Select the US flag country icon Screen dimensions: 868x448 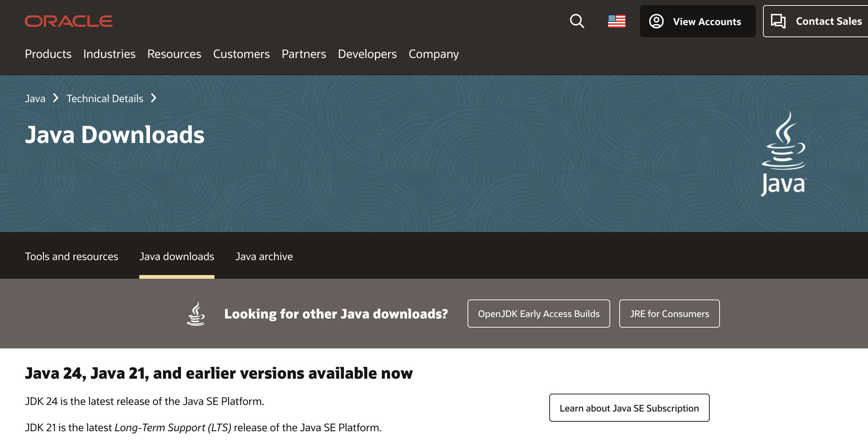(616, 21)
